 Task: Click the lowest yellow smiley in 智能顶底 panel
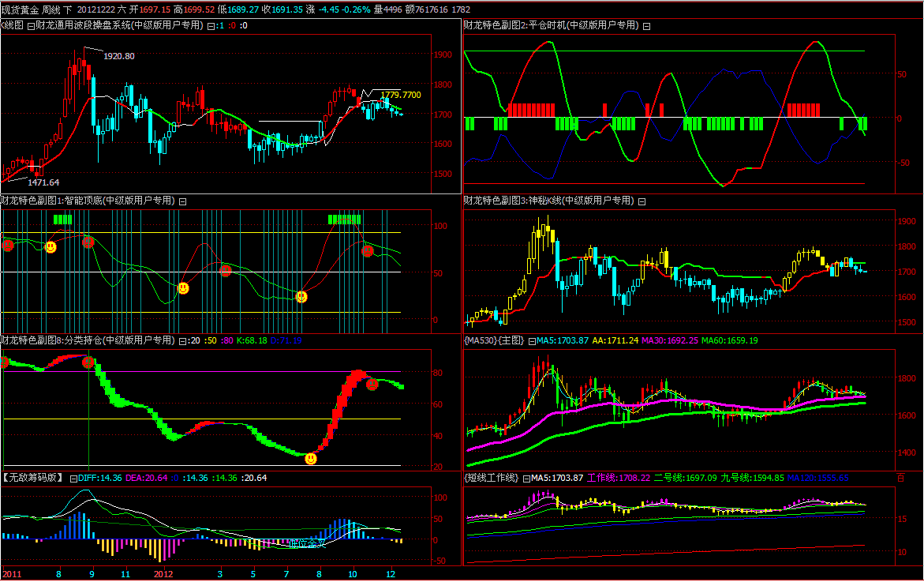click(x=301, y=297)
